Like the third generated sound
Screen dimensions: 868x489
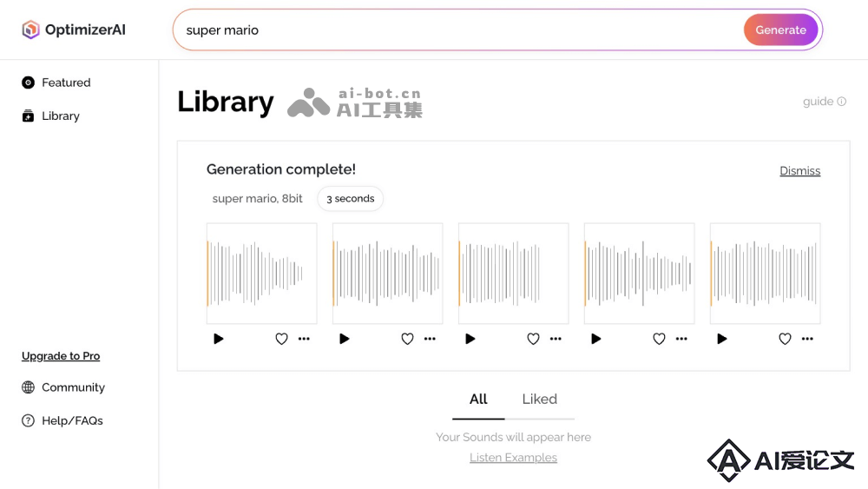click(533, 339)
